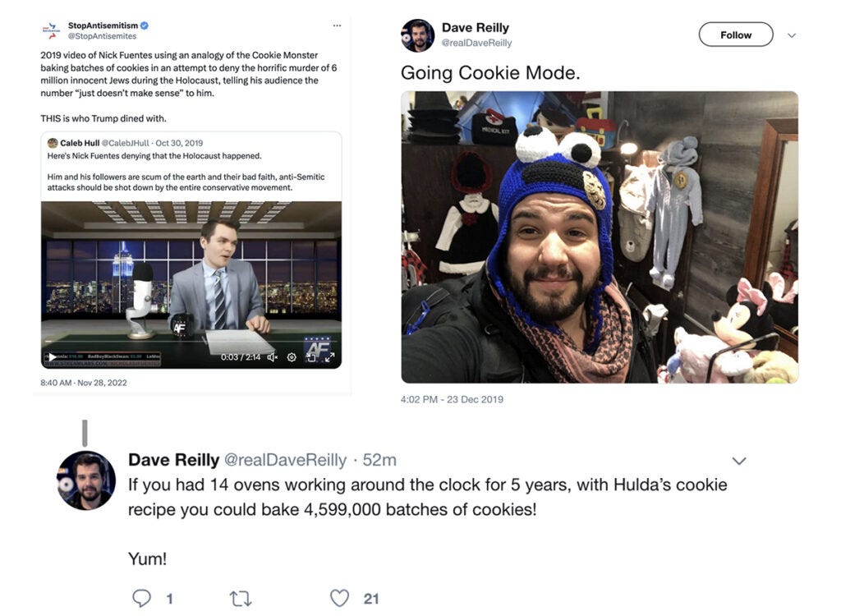Viewport: 841px width, 616px height.
Task: Retweet the bottom Dave Reilly tweet
Action: point(241,598)
